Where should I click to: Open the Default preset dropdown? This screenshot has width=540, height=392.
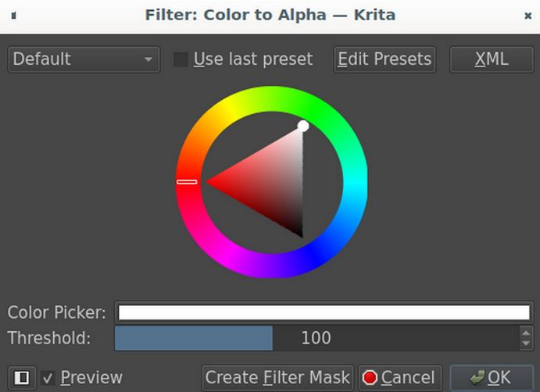83,59
